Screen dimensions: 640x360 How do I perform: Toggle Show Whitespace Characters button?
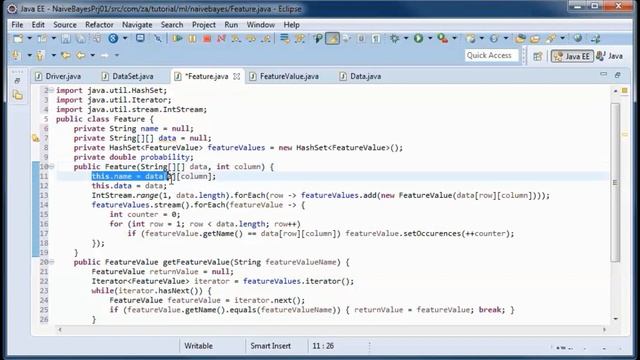click(x=376, y=39)
